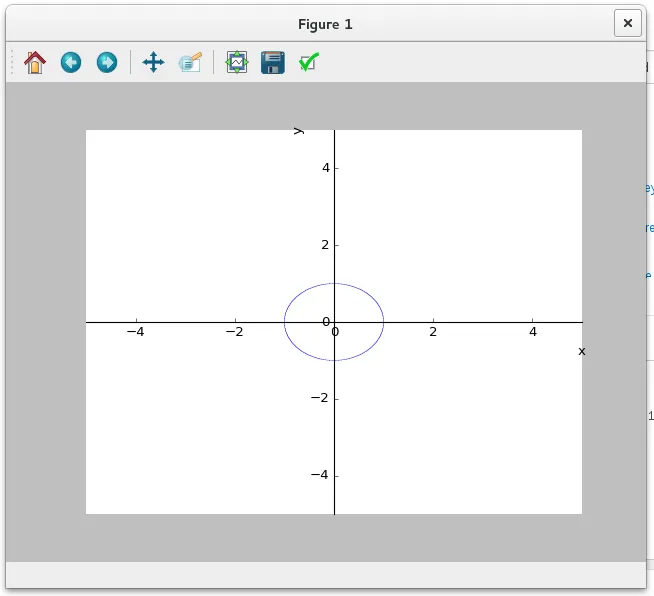Activate the Pan axes tool
The width and height of the screenshot is (654, 596).
(x=153, y=62)
